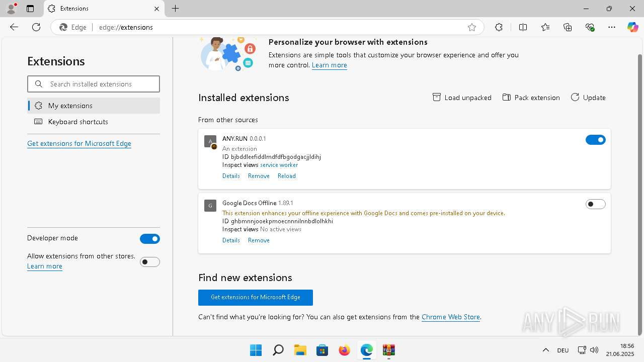Open Microsoft Store from taskbar

[323, 350]
